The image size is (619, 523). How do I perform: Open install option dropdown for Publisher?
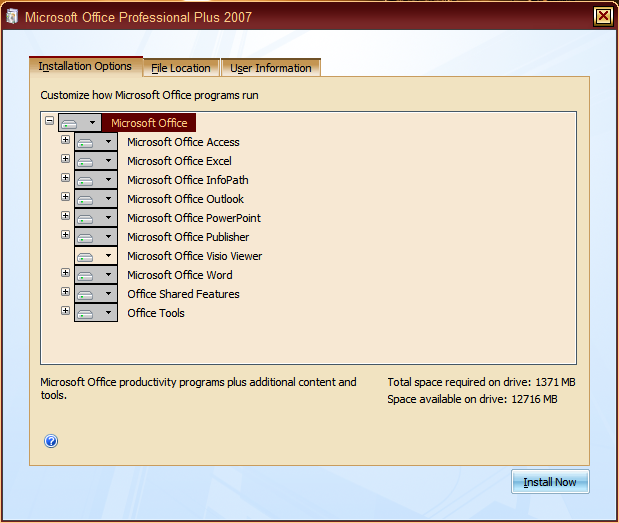pos(96,237)
